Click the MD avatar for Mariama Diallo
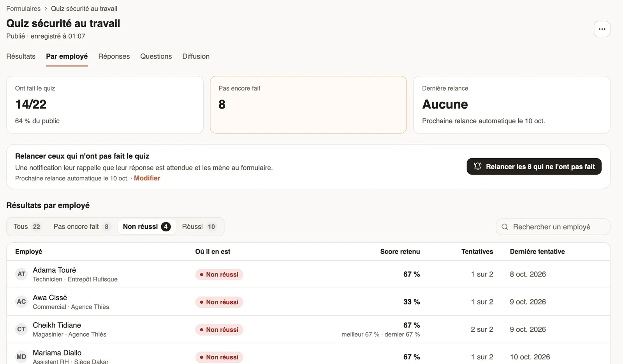Screen dimensions: 623x364 tap(21, 357)
